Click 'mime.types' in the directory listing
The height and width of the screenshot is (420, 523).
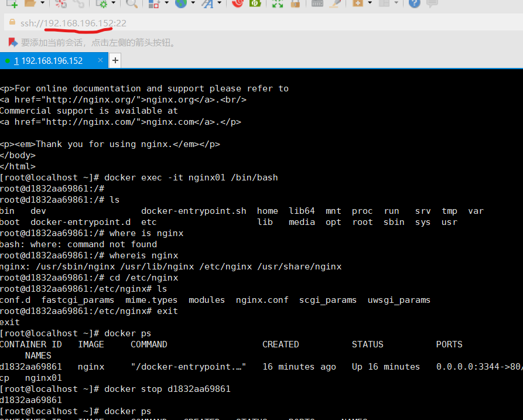click(152, 300)
